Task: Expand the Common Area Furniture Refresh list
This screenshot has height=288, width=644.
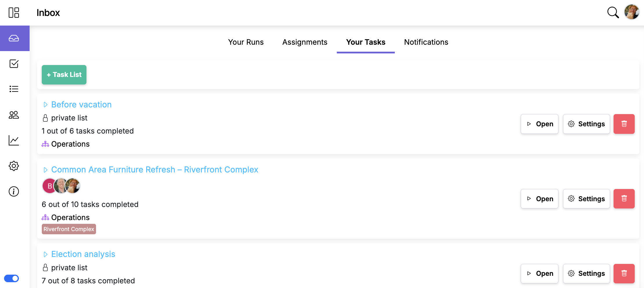Action: pos(46,170)
